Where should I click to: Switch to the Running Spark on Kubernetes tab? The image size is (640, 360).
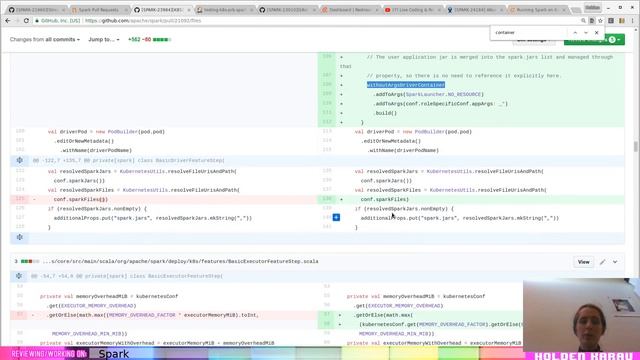click(x=537, y=9)
